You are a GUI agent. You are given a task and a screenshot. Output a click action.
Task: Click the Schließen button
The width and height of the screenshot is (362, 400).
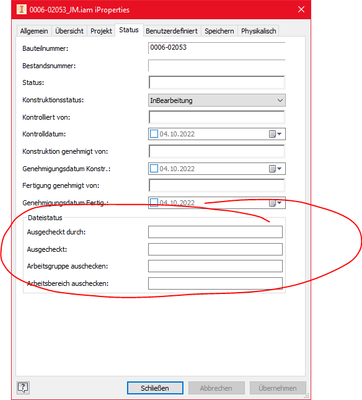(155, 388)
